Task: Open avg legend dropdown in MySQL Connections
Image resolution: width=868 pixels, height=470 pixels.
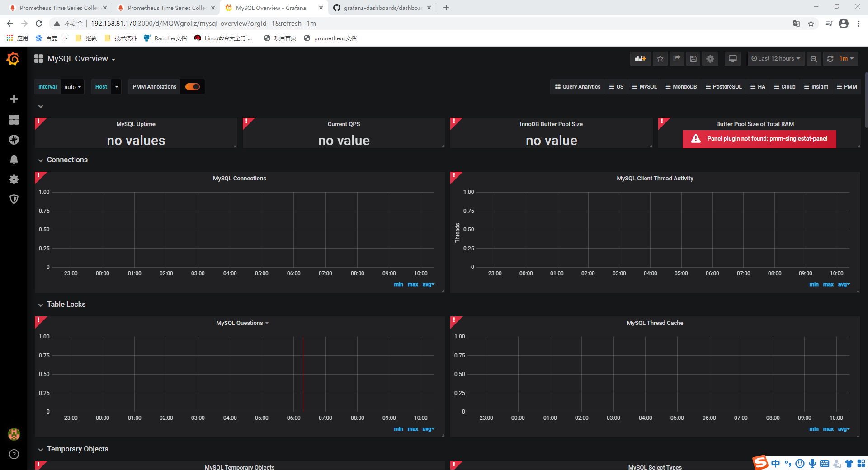Action: [428, 285]
